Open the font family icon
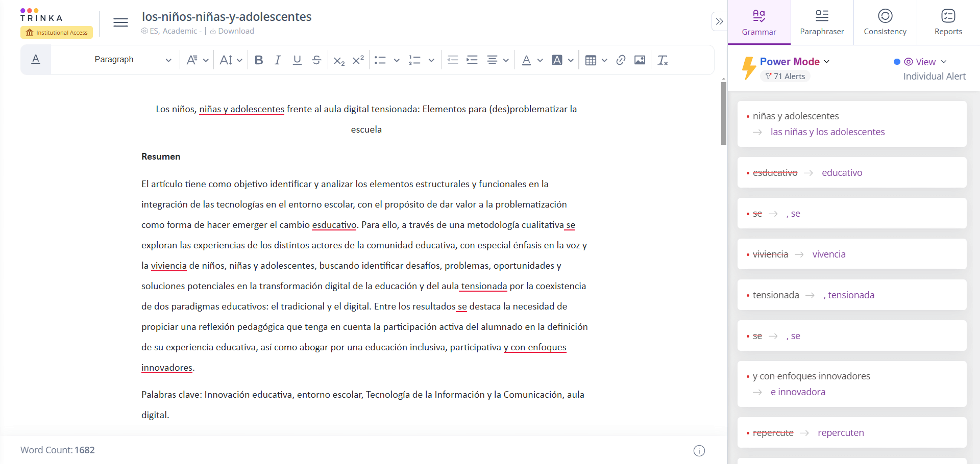Image resolution: width=980 pixels, height=464 pixels. (x=192, y=60)
